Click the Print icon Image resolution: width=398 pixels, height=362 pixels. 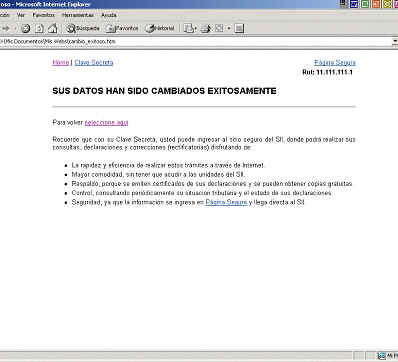tap(206, 29)
